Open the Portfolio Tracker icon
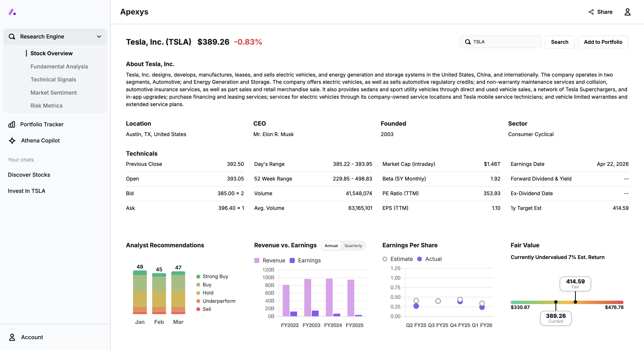 click(12, 124)
